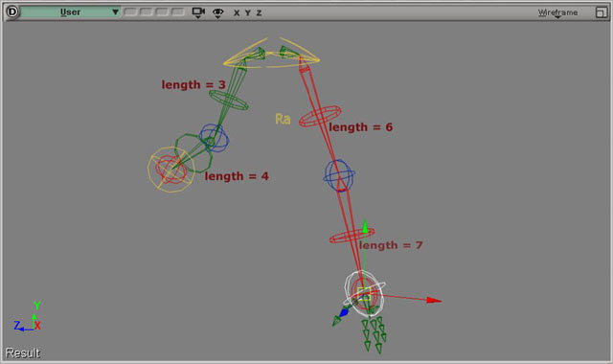Open the eye show/hide menu
This screenshot has width=613, height=364.
pyautogui.click(x=218, y=12)
